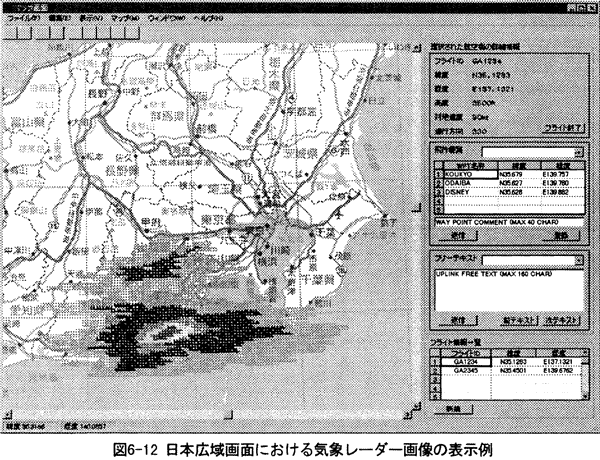Click 送信 in the free text panel
600x460 pixels.
pyautogui.click(x=458, y=320)
